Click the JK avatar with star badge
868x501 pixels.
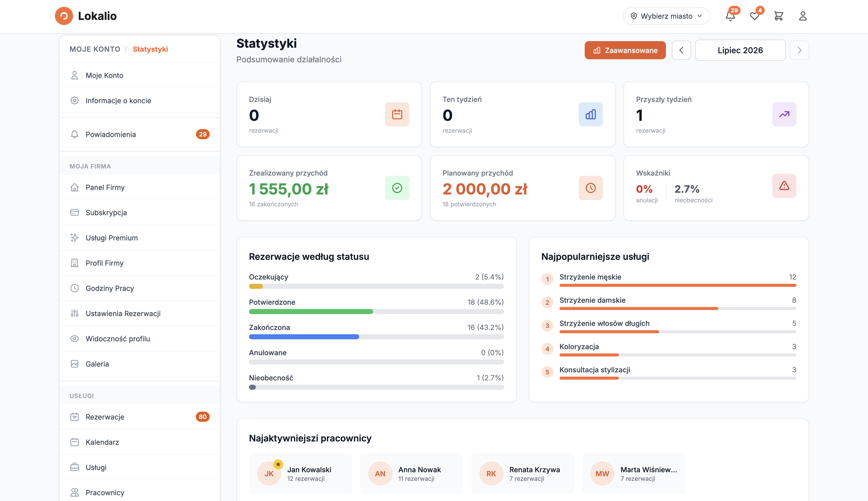click(269, 474)
